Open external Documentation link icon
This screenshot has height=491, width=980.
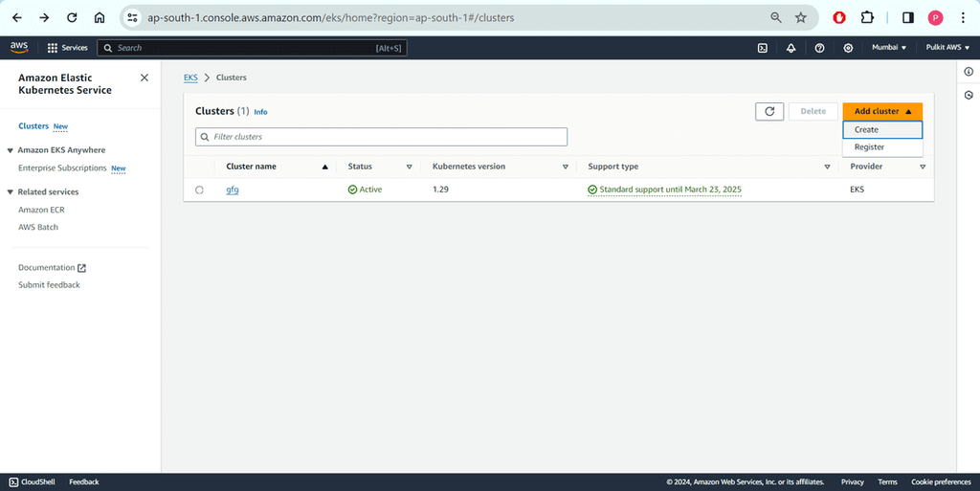click(81, 268)
